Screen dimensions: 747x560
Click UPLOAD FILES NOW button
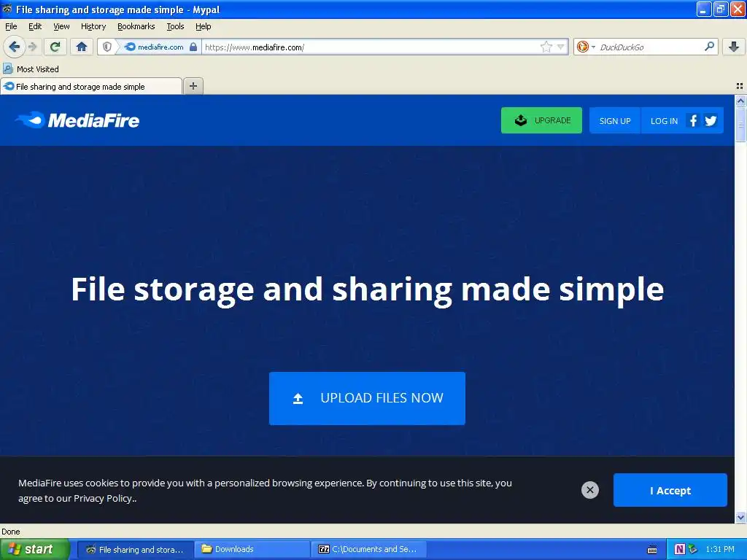pyautogui.click(x=367, y=398)
